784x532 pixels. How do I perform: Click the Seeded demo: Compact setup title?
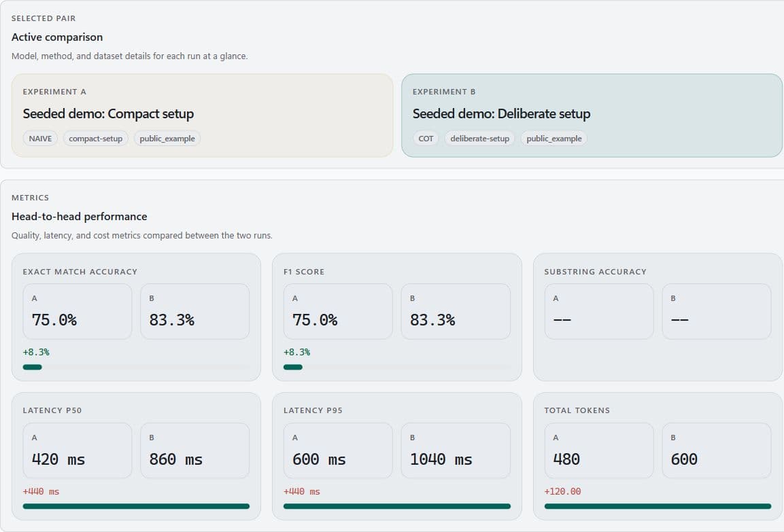[x=109, y=114]
